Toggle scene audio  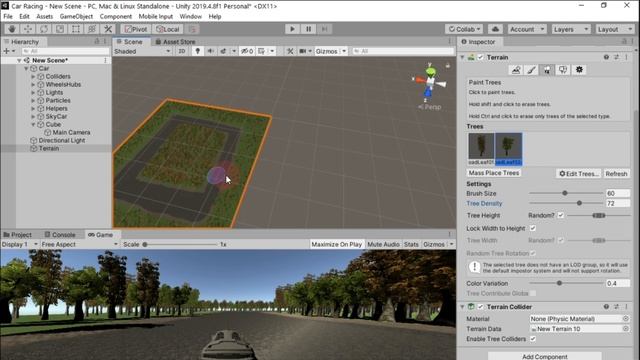tap(211, 51)
